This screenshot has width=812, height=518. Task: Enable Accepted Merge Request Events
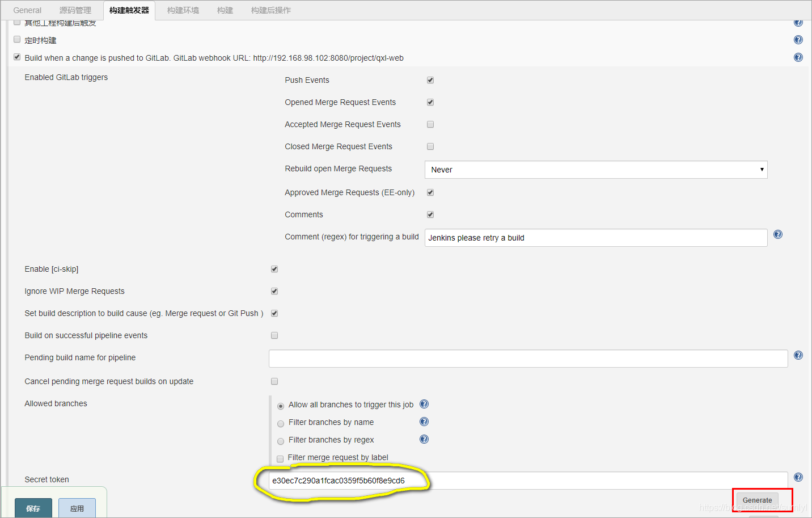[x=430, y=124]
